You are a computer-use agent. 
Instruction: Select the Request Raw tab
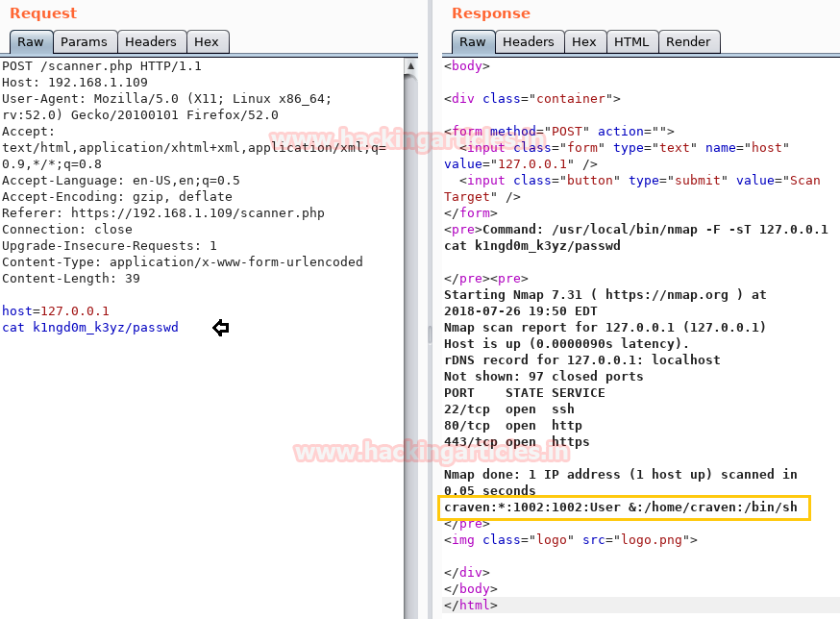pyautogui.click(x=31, y=41)
